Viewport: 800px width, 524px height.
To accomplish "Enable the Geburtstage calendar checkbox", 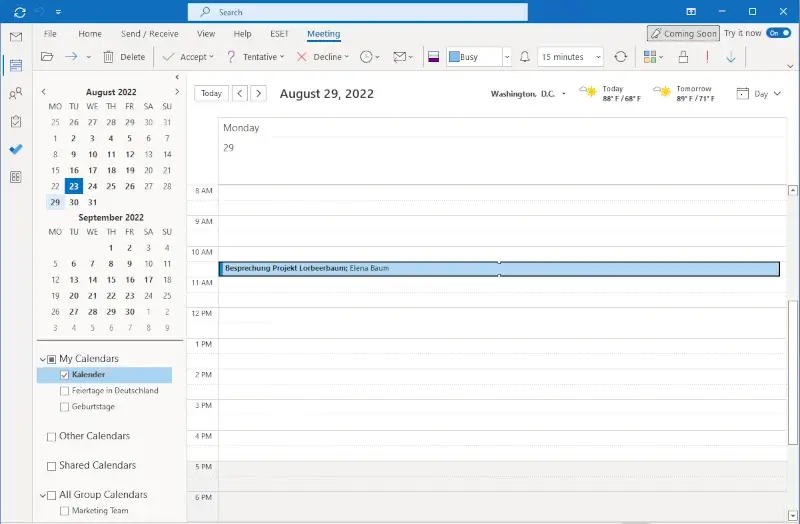I will coord(64,407).
